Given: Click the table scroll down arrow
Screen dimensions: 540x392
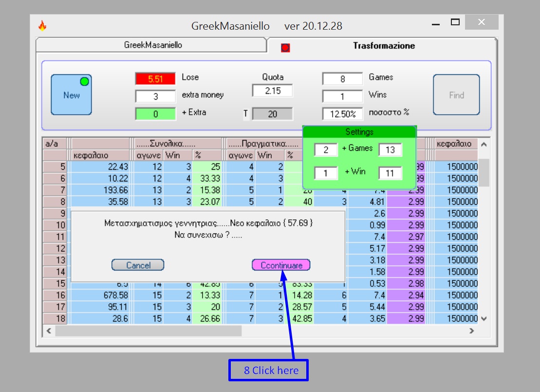Looking at the screenshot, I should click(484, 319).
